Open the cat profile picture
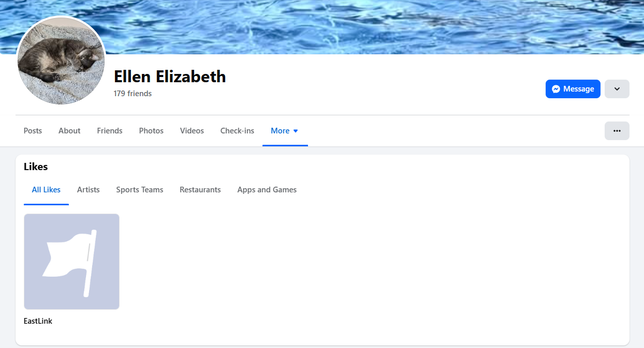 tap(61, 61)
